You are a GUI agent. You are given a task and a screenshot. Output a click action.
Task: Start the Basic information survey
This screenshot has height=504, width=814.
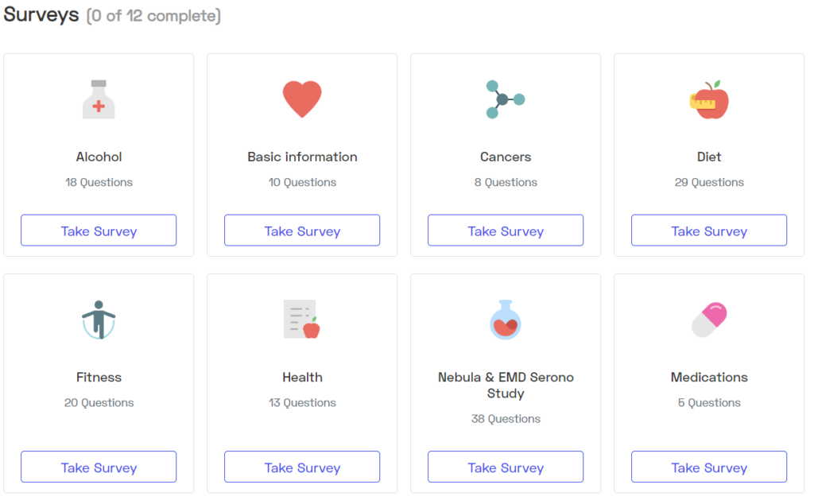coord(302,231)
